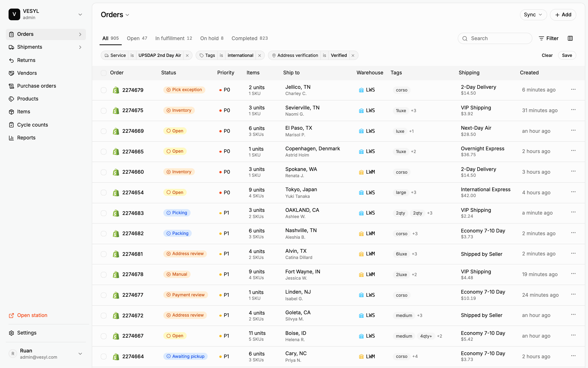Click the Cycle counts clipboard icon
The image size is (588, 368).
11,125
